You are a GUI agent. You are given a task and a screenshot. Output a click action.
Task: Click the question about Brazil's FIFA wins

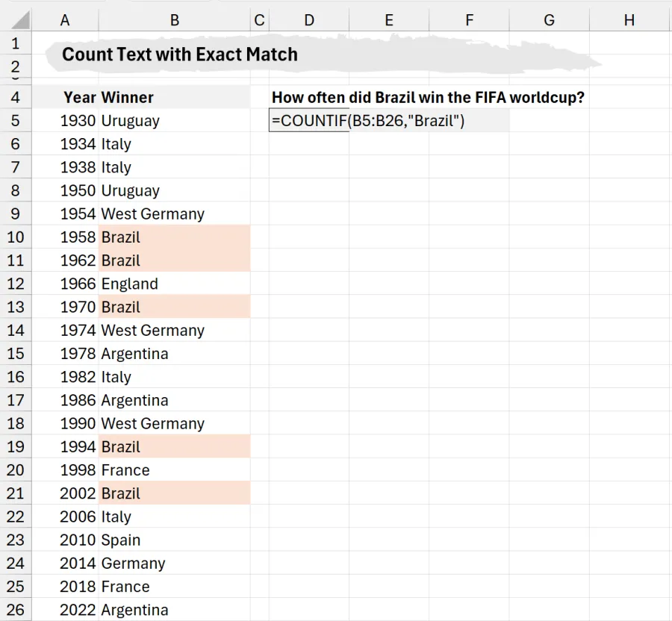pyautogui.click(x=428, y=97)
